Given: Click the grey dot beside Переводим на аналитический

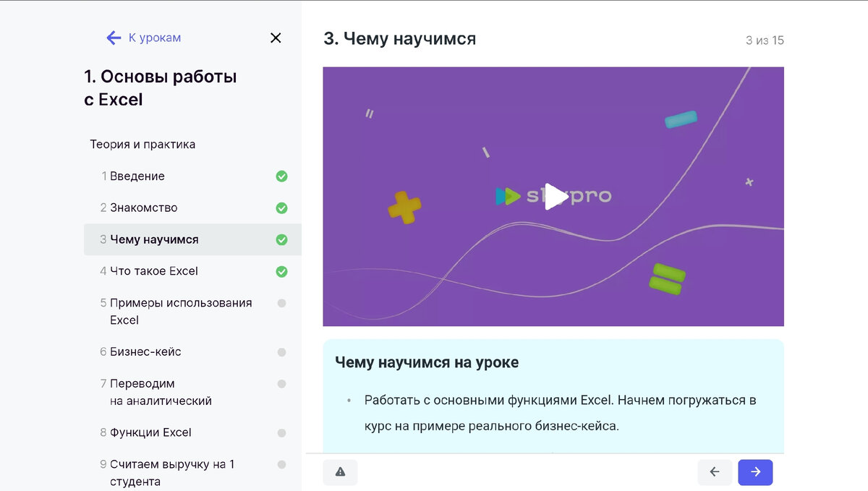Looking at the screenshot, I should [x=281, y=384].
